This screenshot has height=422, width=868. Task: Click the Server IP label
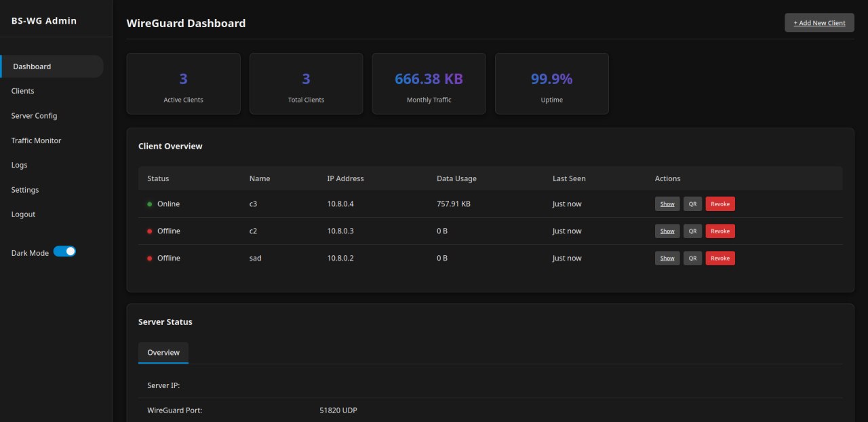click(x=163, y=385)
